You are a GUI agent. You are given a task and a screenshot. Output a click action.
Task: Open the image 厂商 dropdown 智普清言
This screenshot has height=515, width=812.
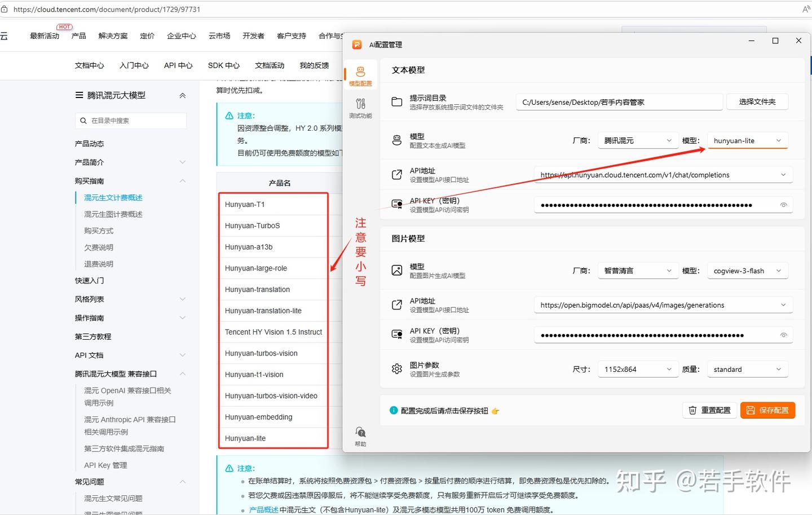point(638,270)
